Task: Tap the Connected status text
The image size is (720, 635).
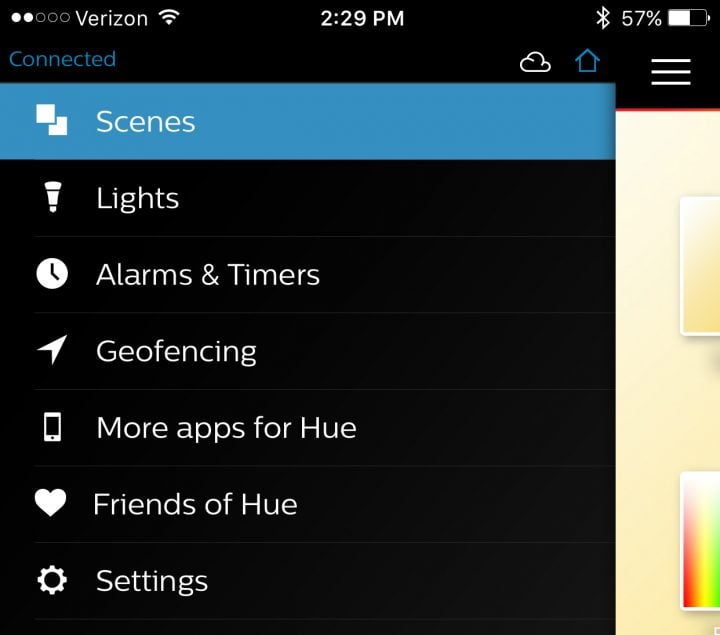Action: click(x=62, y=59)
